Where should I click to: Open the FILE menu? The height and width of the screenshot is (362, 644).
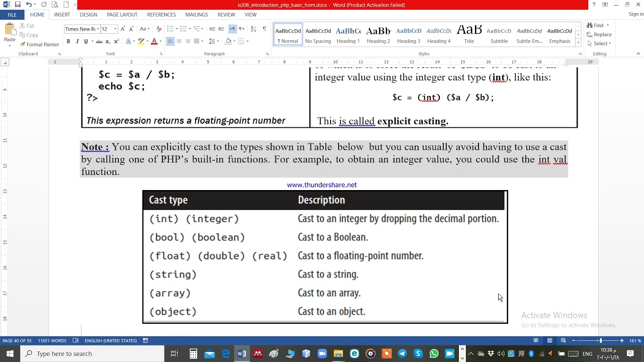tap(12, 15)
